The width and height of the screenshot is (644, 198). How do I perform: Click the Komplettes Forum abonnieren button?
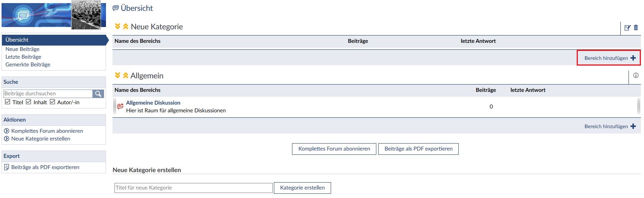(334, 149)
